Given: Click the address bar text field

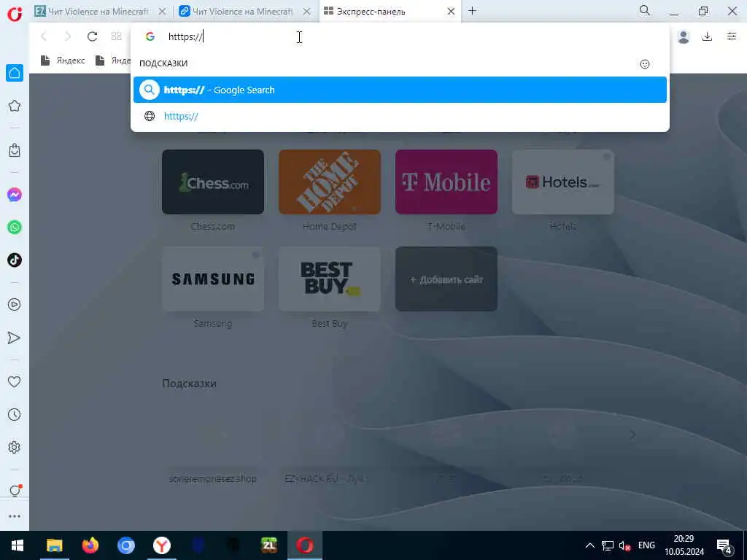Looking at the screenshot, I should coord(400,36).
